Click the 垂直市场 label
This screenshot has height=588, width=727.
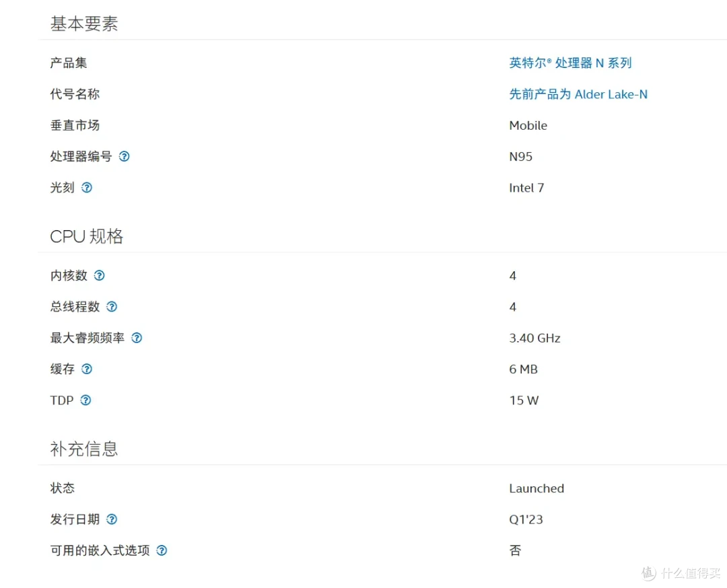coord(75,125)
